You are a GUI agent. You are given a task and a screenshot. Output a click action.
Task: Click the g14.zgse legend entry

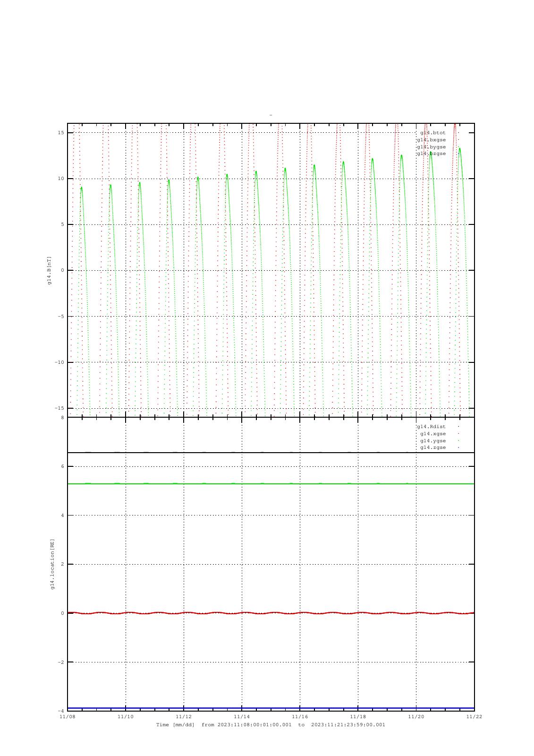tap(432, 447)
